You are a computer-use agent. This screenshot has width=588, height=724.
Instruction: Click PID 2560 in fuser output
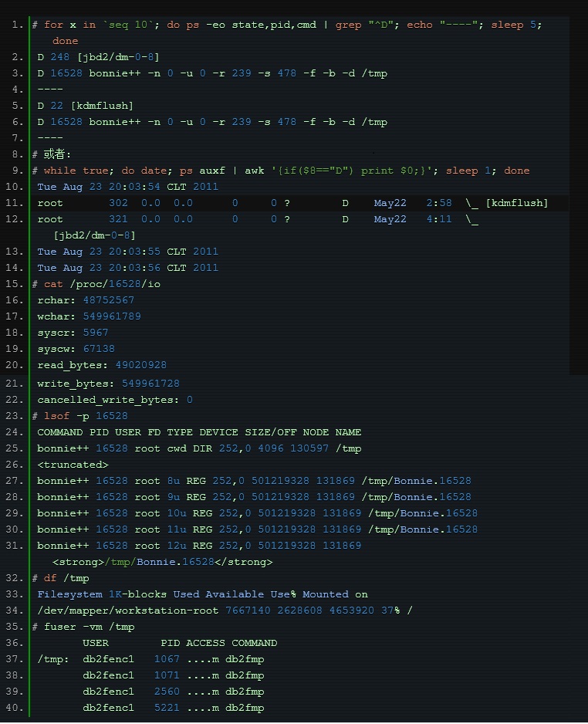167,692
